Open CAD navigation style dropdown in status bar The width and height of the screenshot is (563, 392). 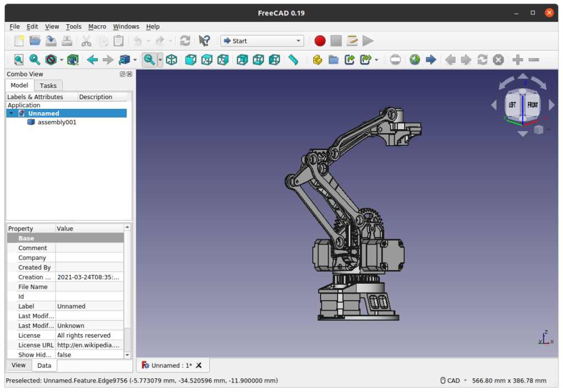454,380
